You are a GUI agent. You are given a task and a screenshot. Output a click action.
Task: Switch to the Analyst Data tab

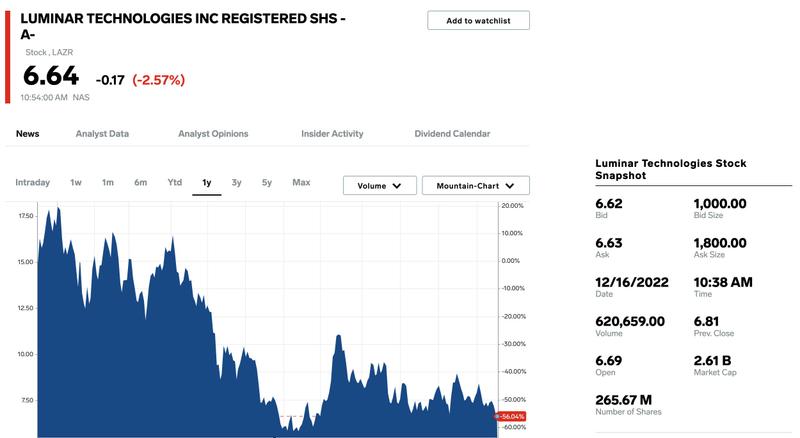(102, 134)
